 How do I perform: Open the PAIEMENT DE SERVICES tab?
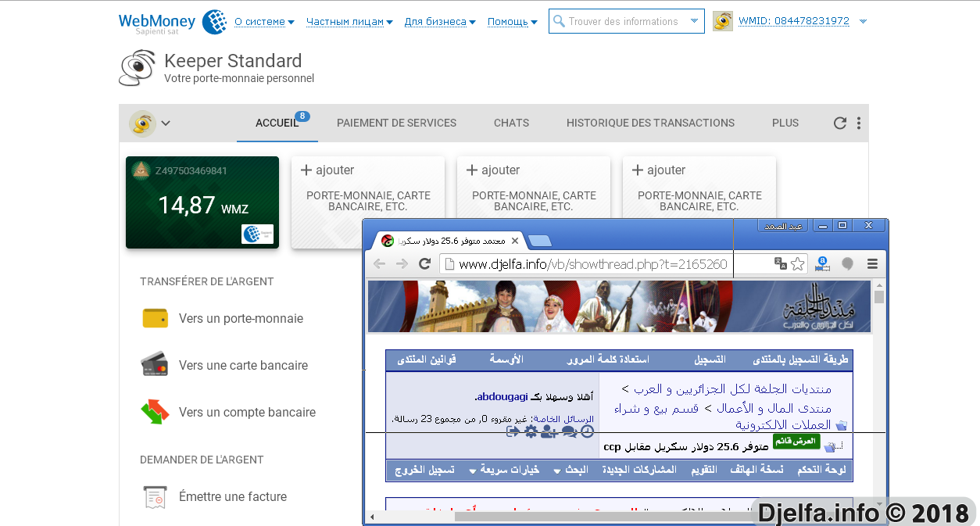396,123
